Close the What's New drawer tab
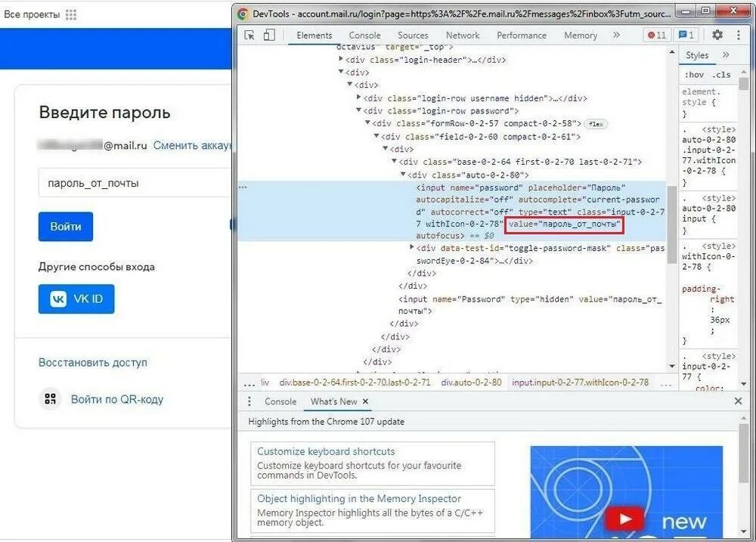 (365, 401)
